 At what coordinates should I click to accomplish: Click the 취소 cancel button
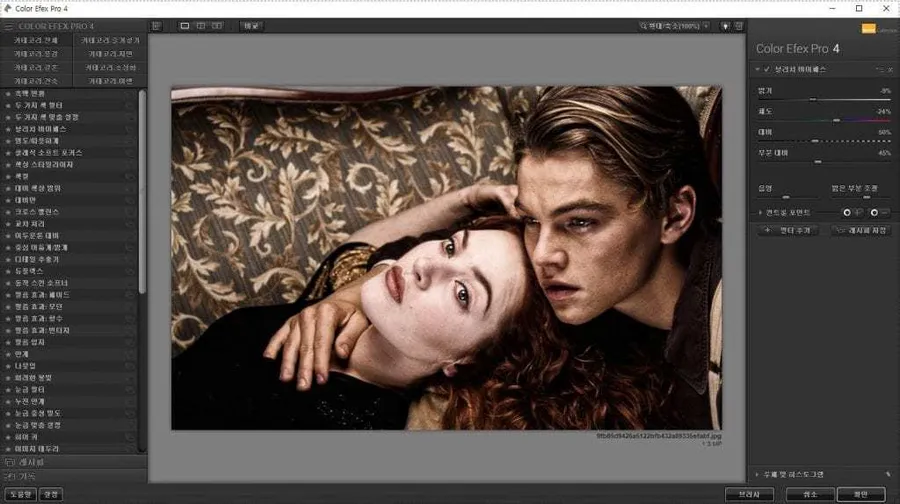pos(810,494)
